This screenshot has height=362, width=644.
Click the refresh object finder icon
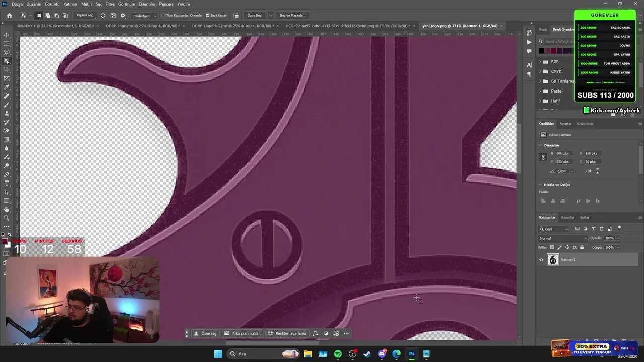(x=103, y=15)
